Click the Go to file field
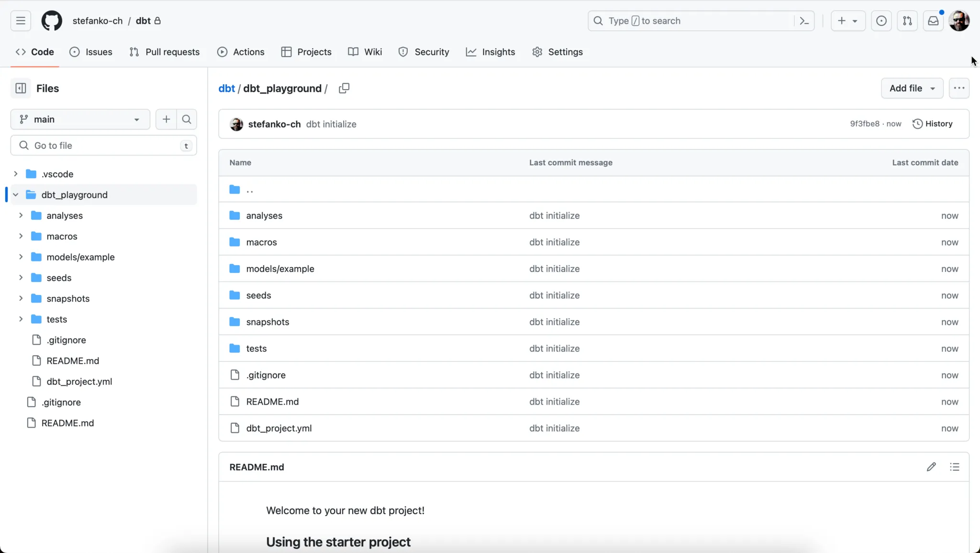Viewport: 980px width, 553px height. [x=103, y=146]
